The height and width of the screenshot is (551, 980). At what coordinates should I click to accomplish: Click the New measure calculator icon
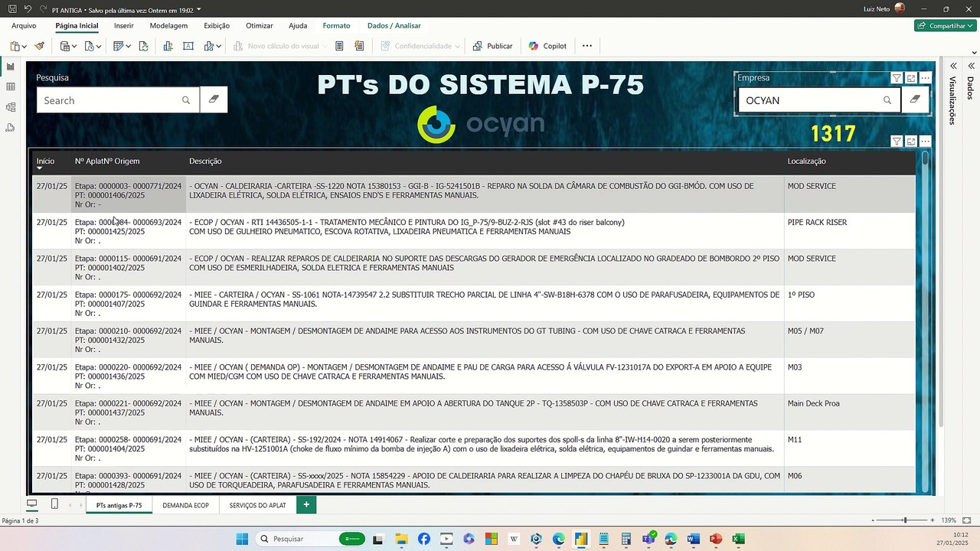click(339, 46)
